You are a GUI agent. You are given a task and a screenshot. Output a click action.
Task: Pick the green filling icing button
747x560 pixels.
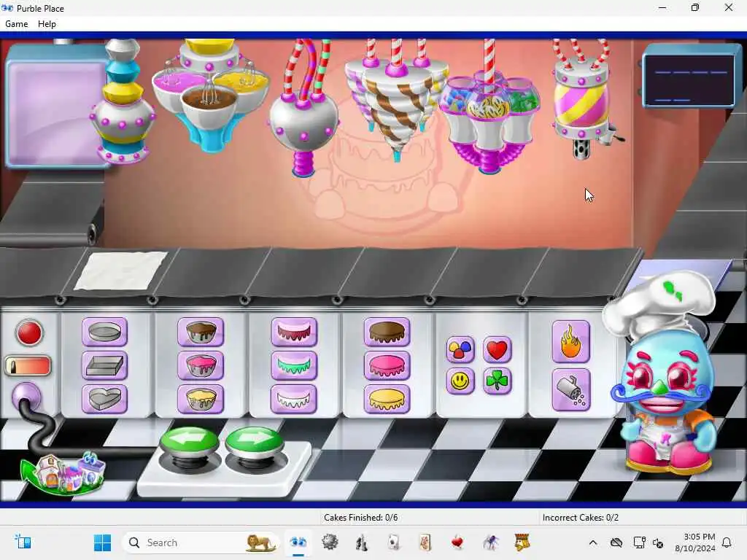coord(294,366)
